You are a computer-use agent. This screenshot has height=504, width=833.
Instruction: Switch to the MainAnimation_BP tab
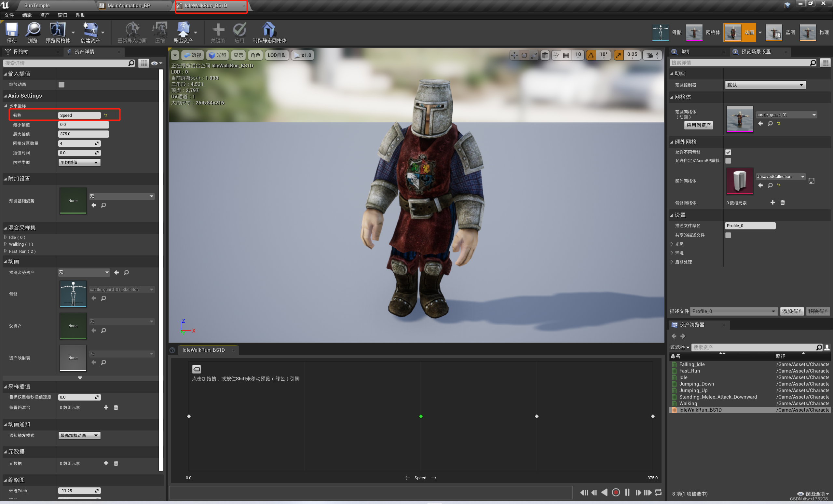point(129,6)
